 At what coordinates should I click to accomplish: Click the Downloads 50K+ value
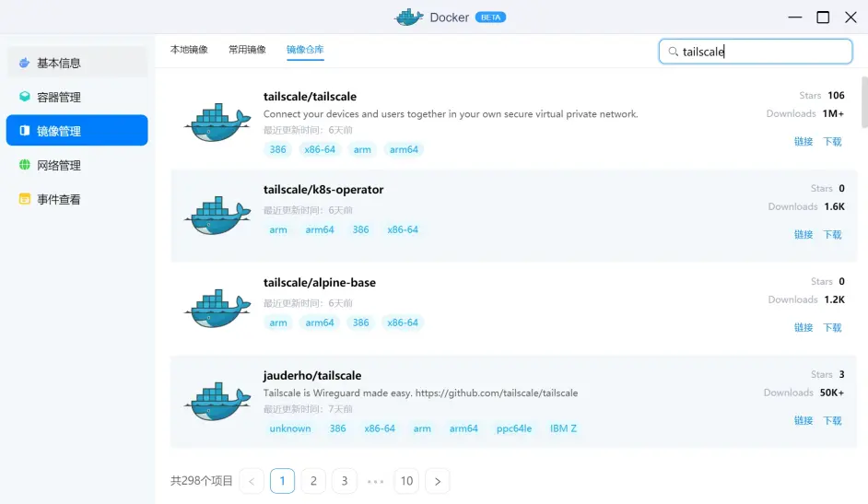[x=831, y=393]
